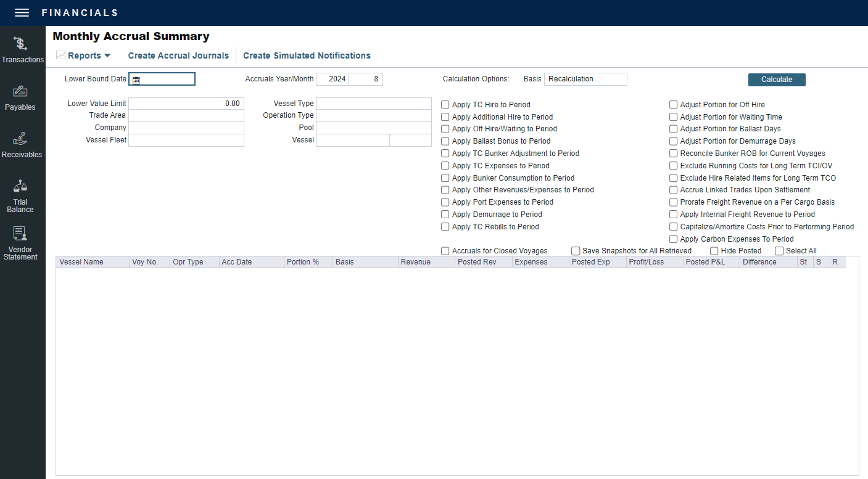Check Adjust Portion for Ballast Days
This screenshot has height=479, width=868.
(x=674, y=129)
